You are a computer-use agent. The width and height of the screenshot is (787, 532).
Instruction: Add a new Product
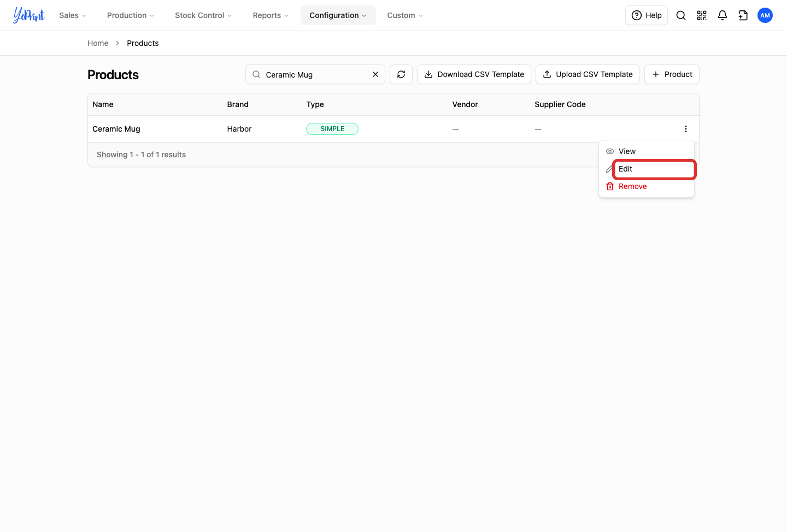tap(672, 74)
